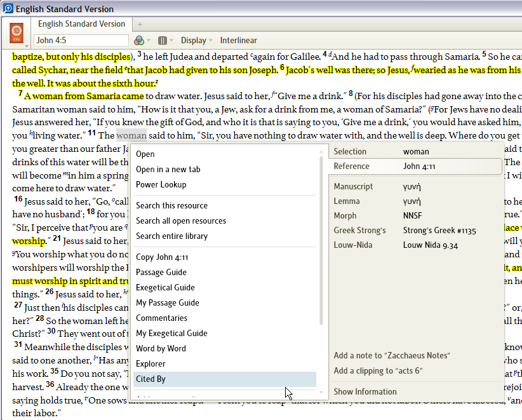The image size is (522, 420).
Task: Select Louw-Nida 9.34 row
Action: point(416,245)
